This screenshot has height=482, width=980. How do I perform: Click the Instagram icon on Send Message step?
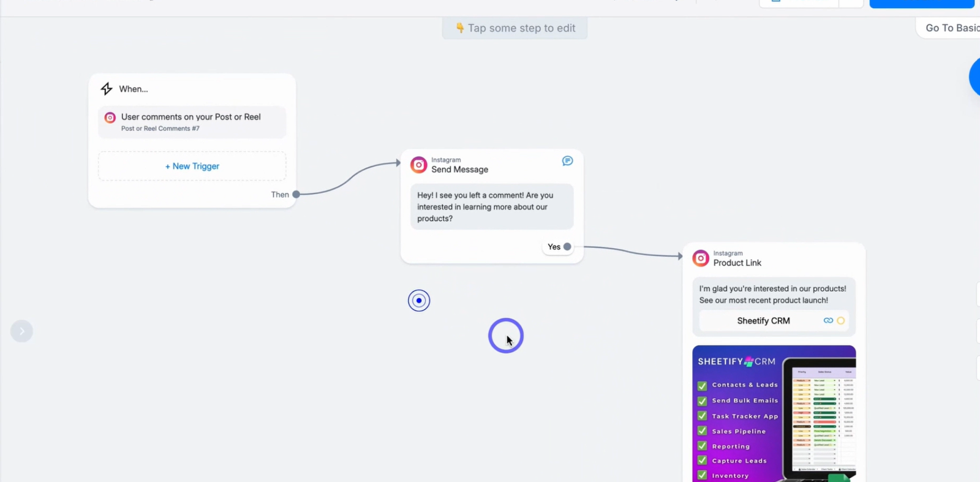pos(418,165)
